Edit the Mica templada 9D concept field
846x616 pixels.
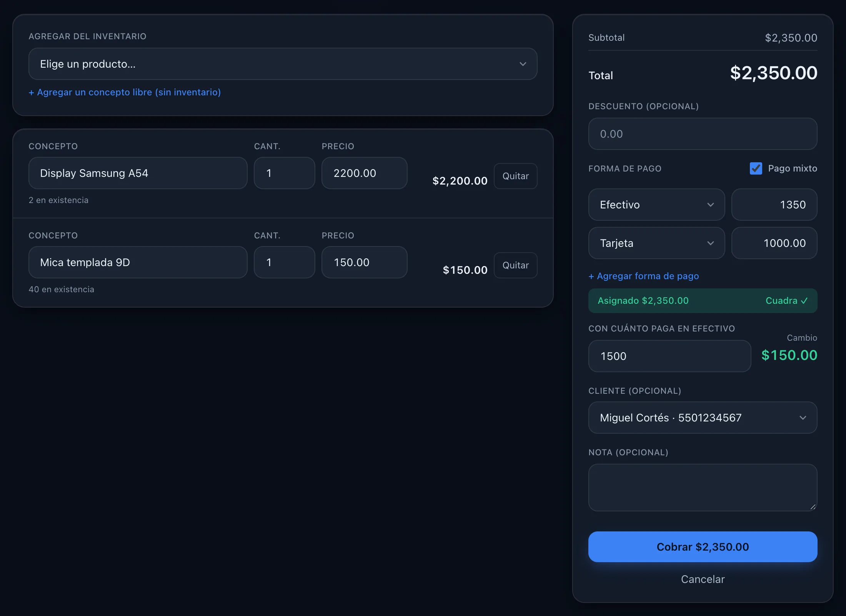pos(138,262)
